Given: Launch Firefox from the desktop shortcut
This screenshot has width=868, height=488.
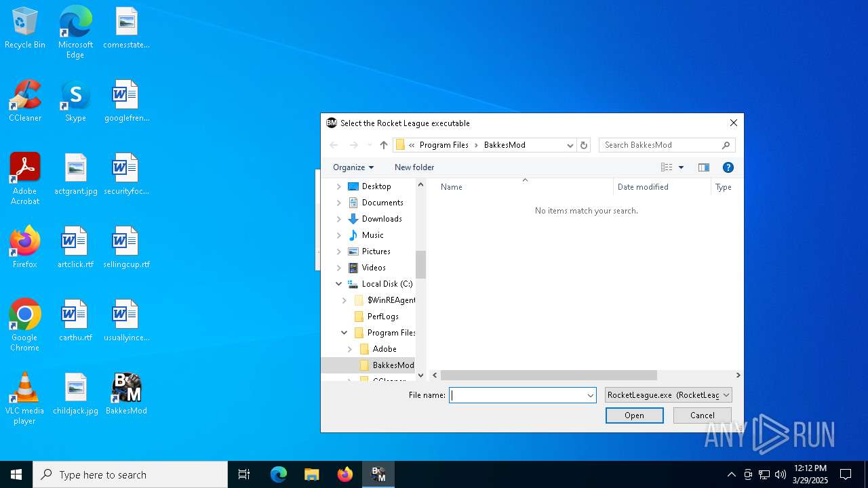Looking at the screenshot, I should [25, 248].
